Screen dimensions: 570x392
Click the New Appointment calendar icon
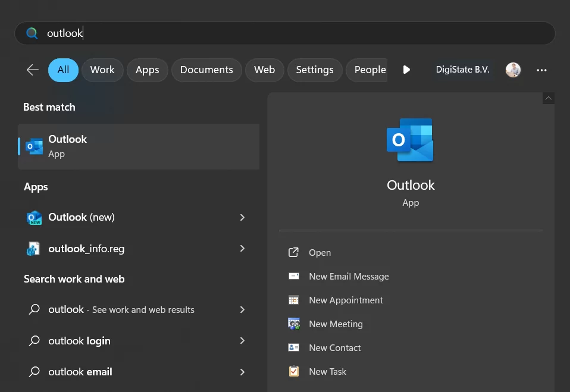coord(293,300)
